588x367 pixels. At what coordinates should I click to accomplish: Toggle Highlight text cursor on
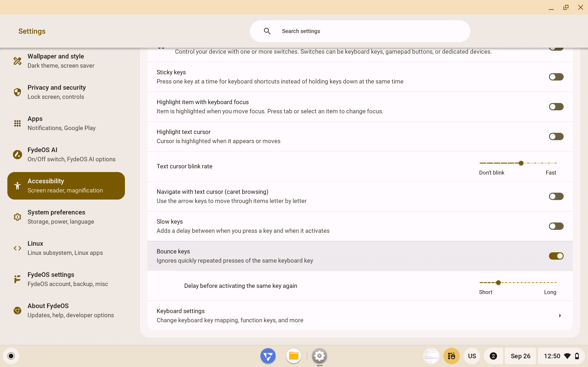(x=556, y=136)
